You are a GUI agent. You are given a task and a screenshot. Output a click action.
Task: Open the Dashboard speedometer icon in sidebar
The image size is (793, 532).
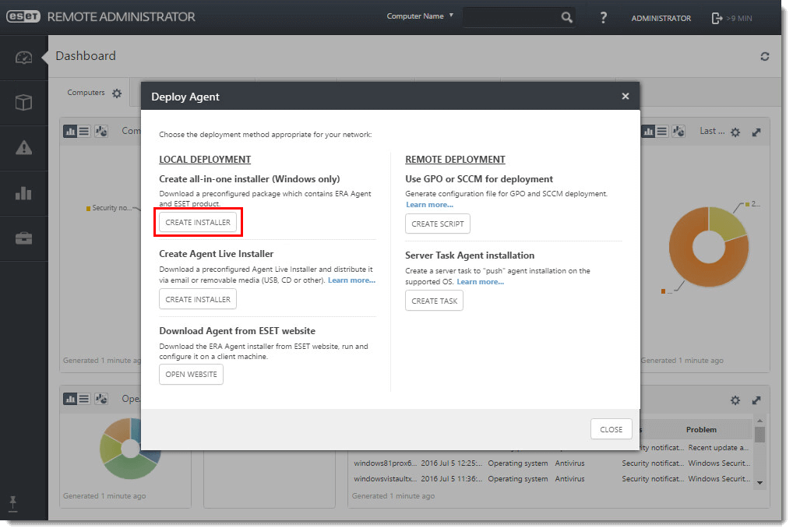24,58
